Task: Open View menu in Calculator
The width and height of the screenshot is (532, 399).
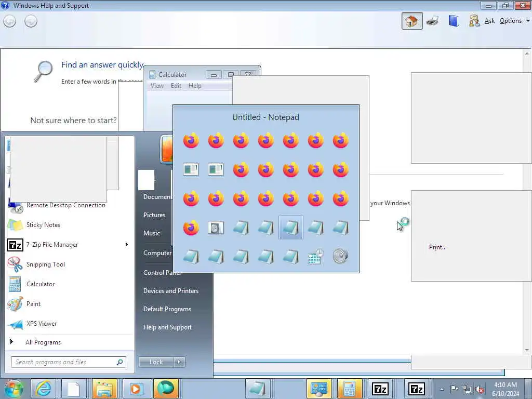Action: (x=157, y=86)
